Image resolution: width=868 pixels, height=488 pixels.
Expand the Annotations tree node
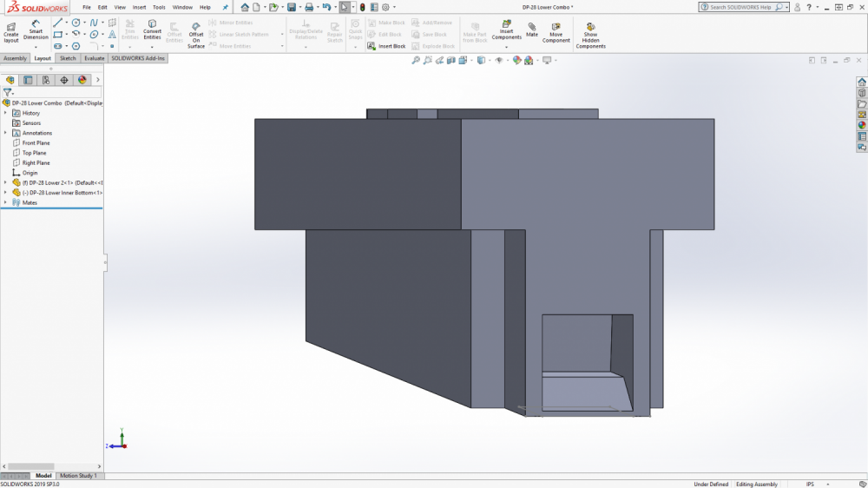(5, 133)
